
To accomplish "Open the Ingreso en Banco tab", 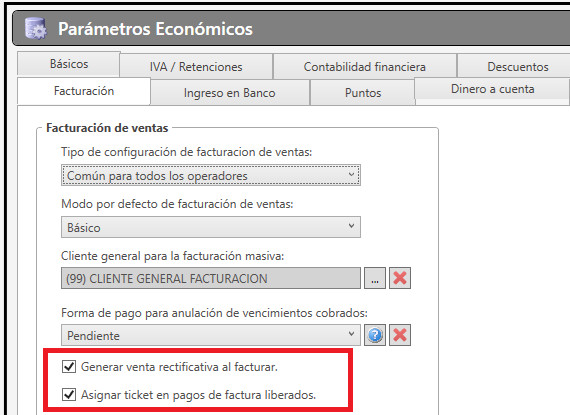I will tap(230, 93).
